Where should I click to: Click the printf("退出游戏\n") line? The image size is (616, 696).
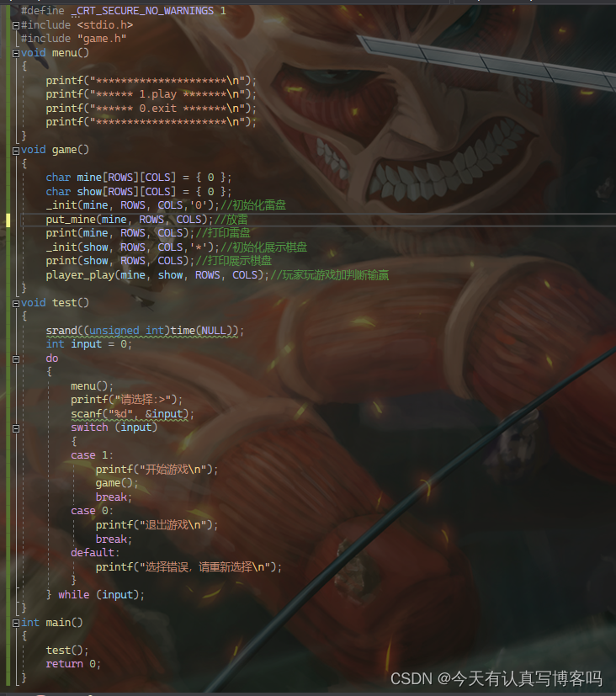point(157,525)
